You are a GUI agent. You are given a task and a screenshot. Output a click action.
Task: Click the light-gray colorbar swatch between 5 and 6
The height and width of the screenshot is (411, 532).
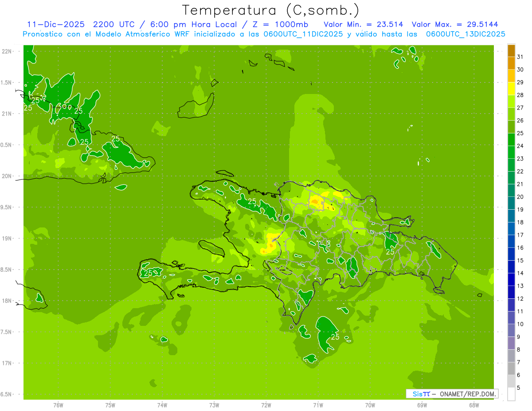[x=511, y=381]
